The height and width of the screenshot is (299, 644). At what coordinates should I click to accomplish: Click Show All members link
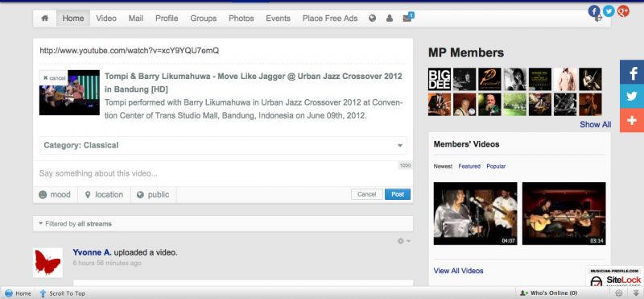coord(595,125)
